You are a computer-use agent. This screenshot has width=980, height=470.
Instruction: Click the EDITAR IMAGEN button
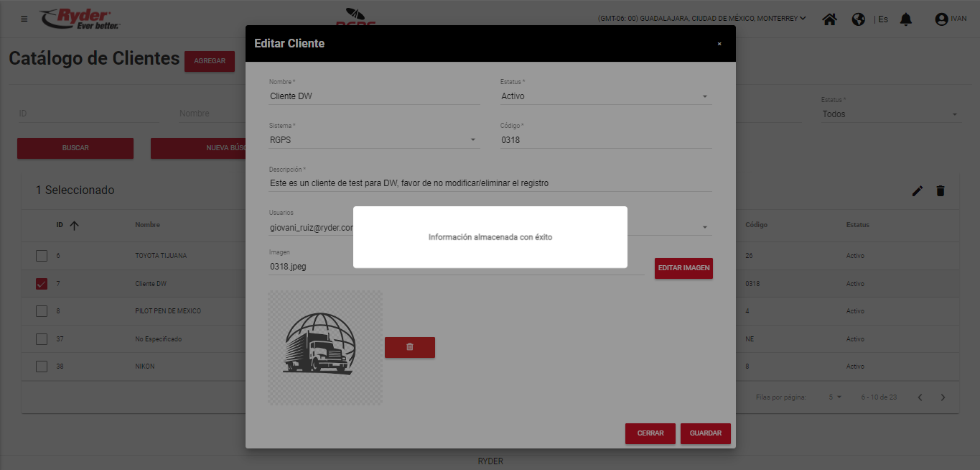(x=683, y=268)
